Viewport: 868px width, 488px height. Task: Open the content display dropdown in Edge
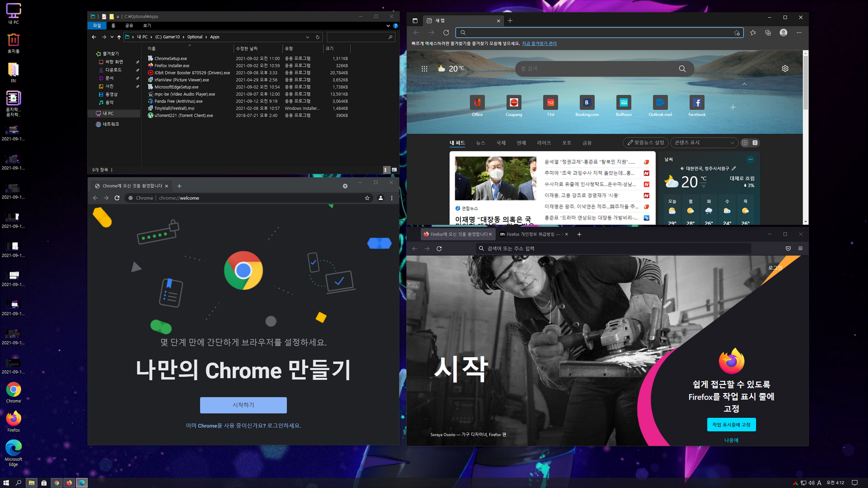704,143
